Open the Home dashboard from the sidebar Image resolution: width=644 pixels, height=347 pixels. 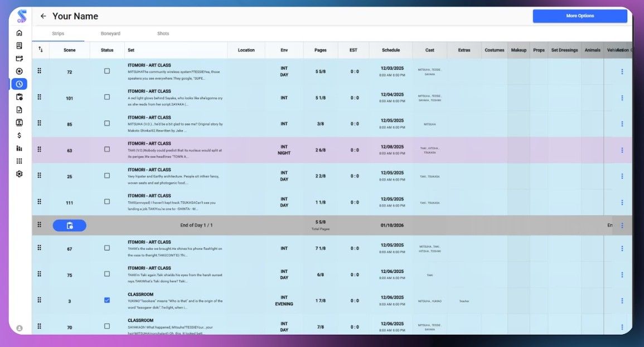(x=19, y=32)
